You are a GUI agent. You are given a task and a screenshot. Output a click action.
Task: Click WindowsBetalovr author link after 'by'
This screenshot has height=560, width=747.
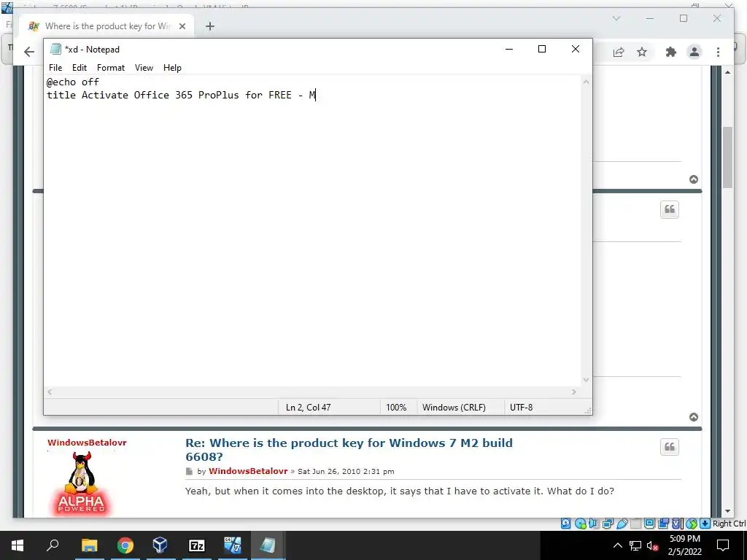(x=248, y=471)
